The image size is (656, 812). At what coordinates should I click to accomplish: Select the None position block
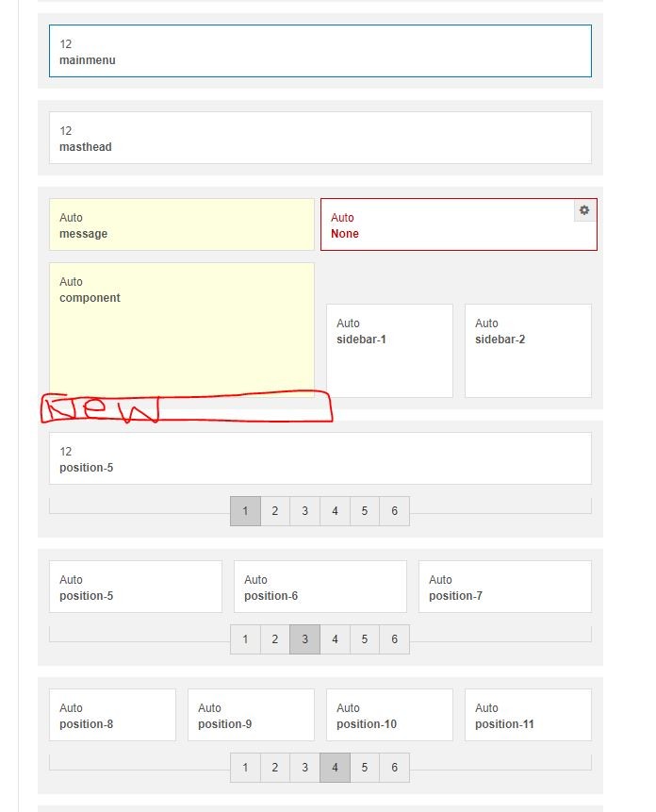coord(458,224)
